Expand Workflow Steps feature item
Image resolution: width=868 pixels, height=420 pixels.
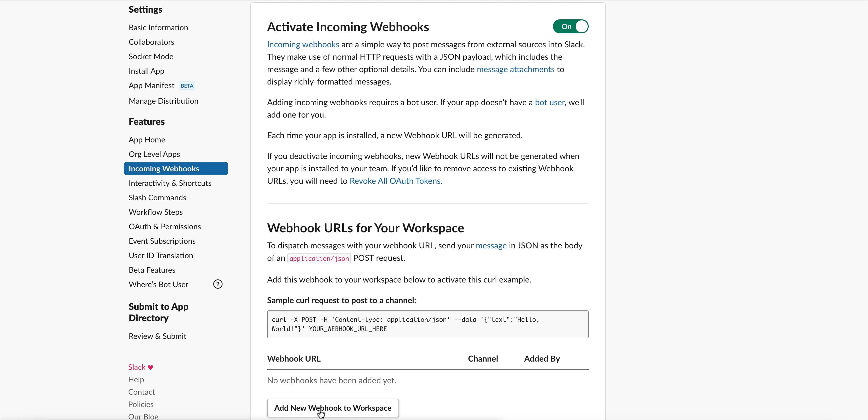155,212
